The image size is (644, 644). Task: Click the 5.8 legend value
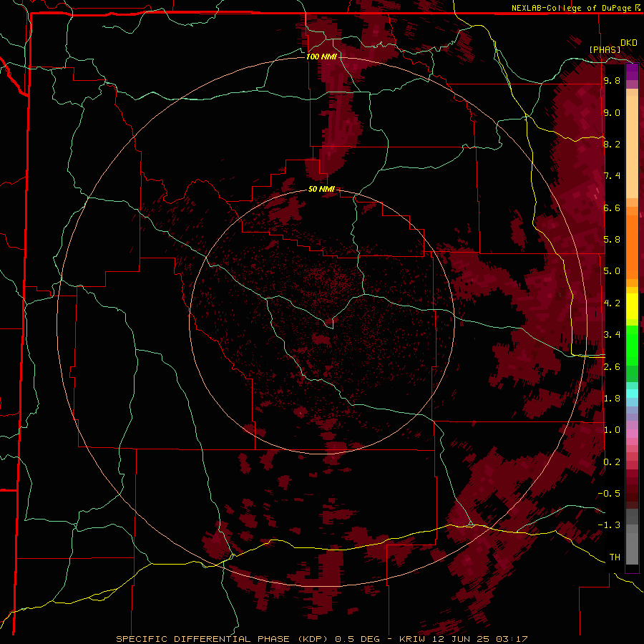click(x=612, y=240)
